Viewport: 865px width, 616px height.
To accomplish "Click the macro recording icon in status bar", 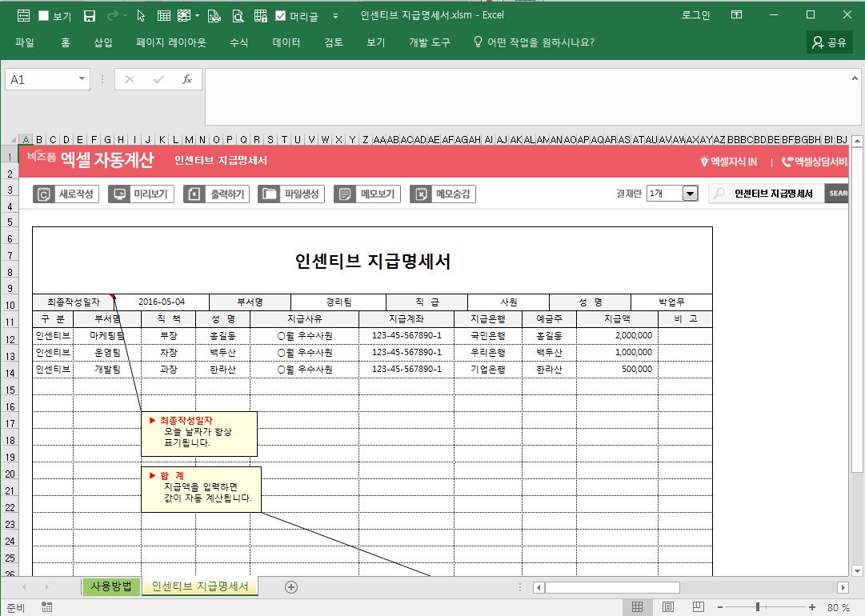I will pos(47,607).
